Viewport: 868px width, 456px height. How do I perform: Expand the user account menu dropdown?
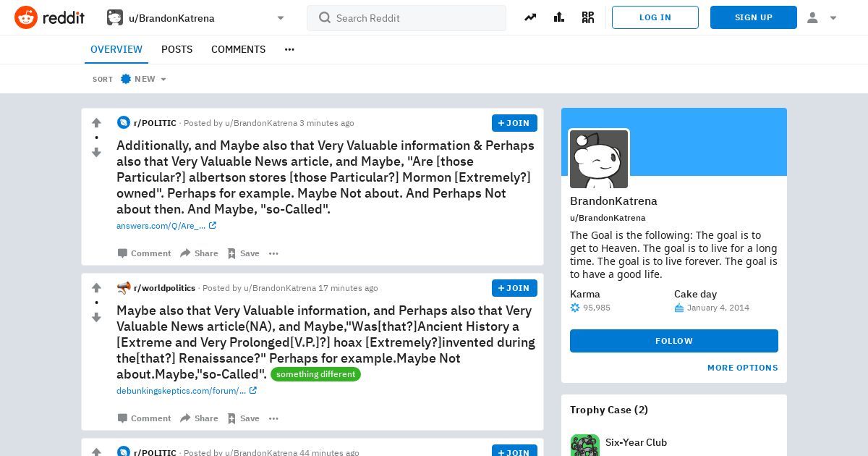(x=822, y=17)
